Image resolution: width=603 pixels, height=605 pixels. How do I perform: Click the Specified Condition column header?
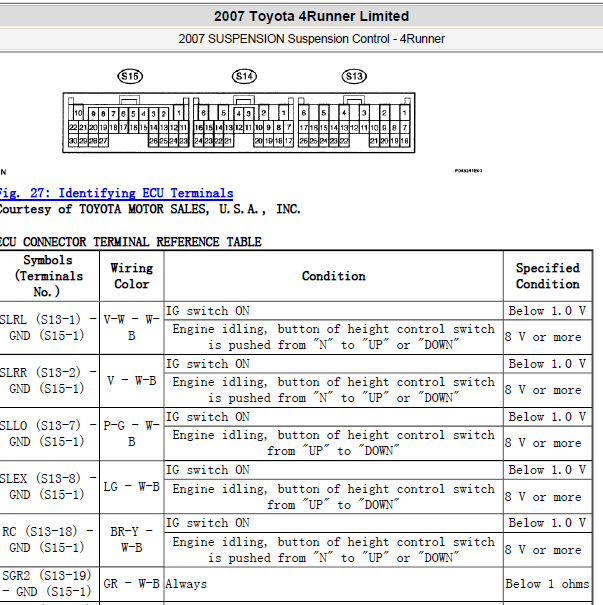click(548, 276)
